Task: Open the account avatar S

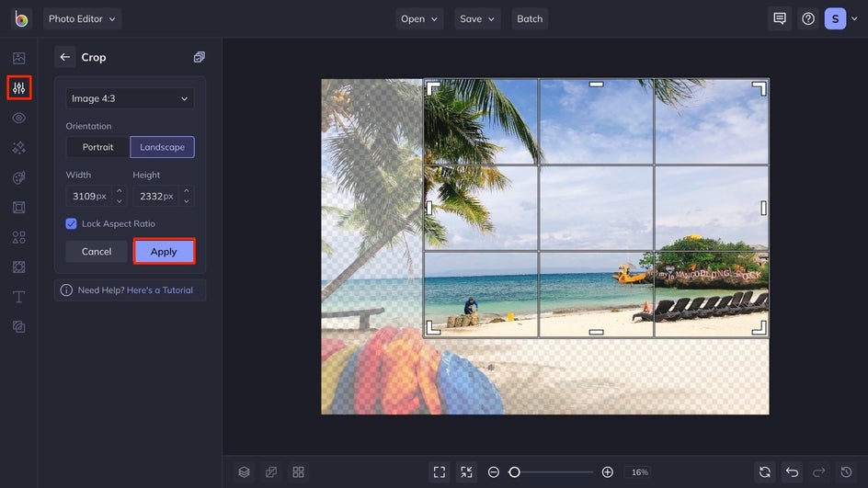Action: [835, 18]
